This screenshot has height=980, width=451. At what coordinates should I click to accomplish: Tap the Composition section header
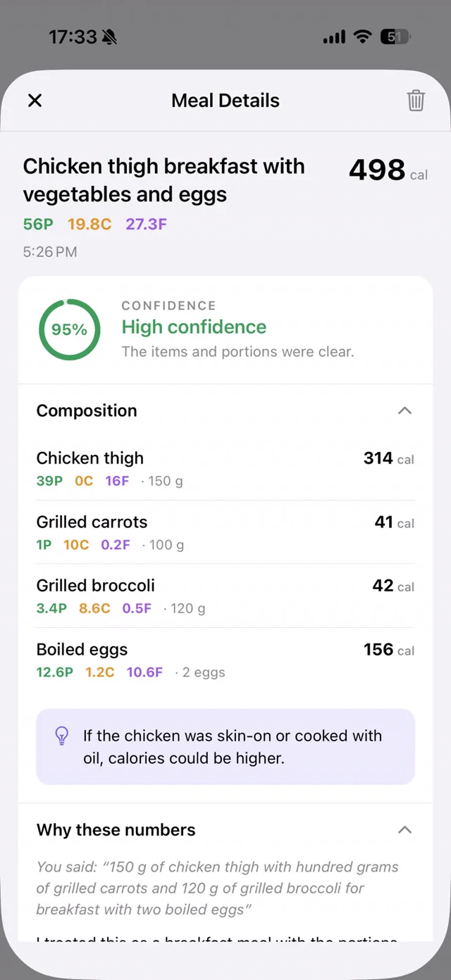pos(225,410)
